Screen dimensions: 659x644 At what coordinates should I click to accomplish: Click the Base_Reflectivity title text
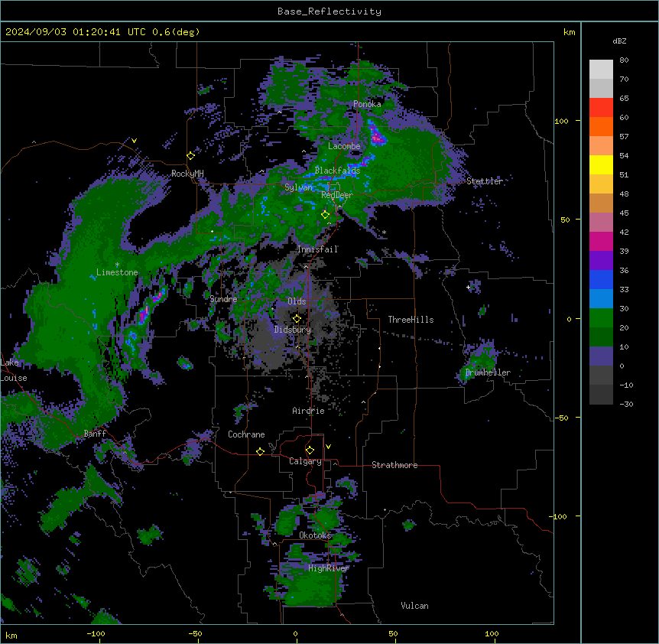click(329, 11)
